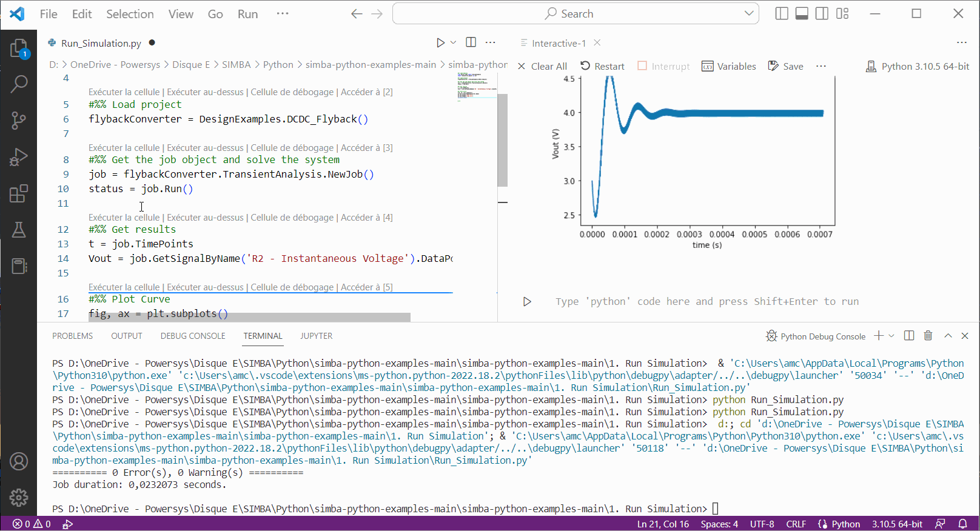Toggle the primary side bar layout button
The width and height of the screenshot is (980, 531).
click(x=782, y=13)
